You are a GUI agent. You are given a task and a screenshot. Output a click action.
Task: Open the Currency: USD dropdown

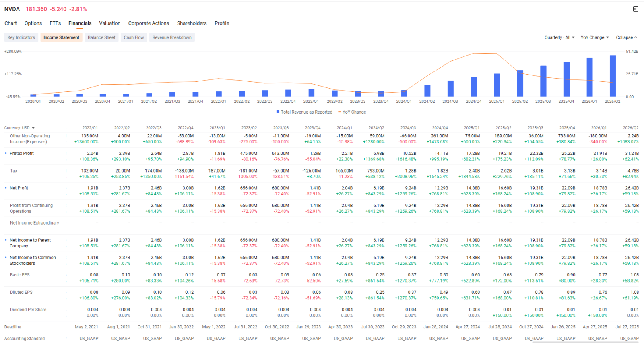pyautogui.click(x=19, y=128)
